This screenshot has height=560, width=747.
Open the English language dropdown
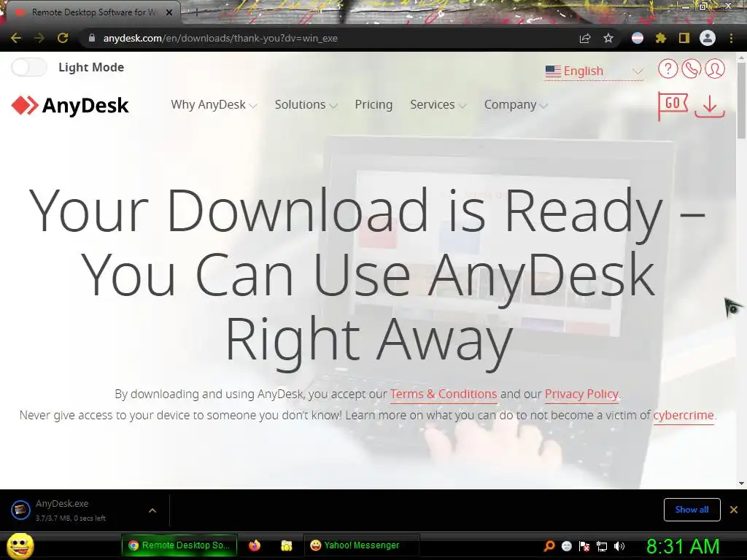594,71
